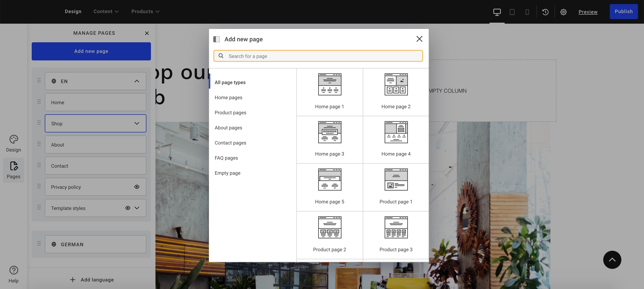Open the settings gear icon

click(563, 12)
